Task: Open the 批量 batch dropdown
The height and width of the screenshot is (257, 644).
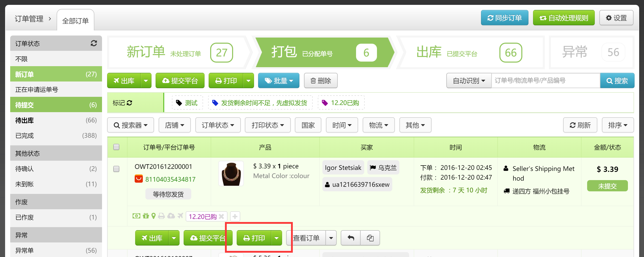Action: (279, 81)
